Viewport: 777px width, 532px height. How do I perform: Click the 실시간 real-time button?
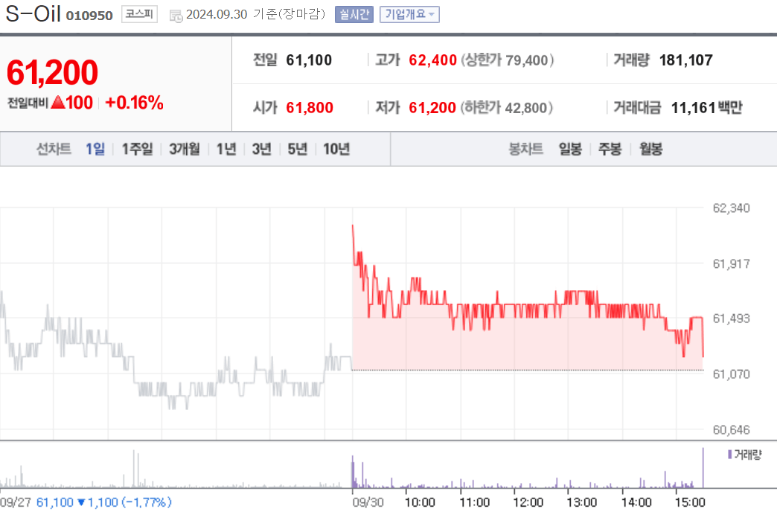click(354, 14)
